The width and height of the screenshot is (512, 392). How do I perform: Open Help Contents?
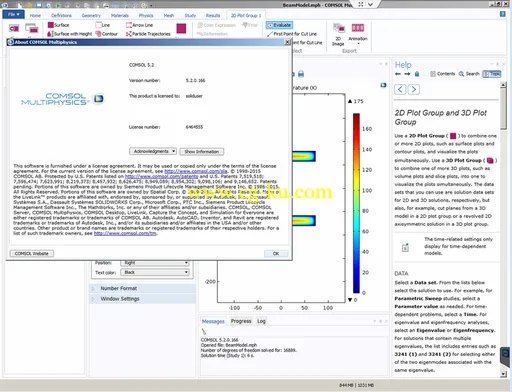click(x=443, y=74)
